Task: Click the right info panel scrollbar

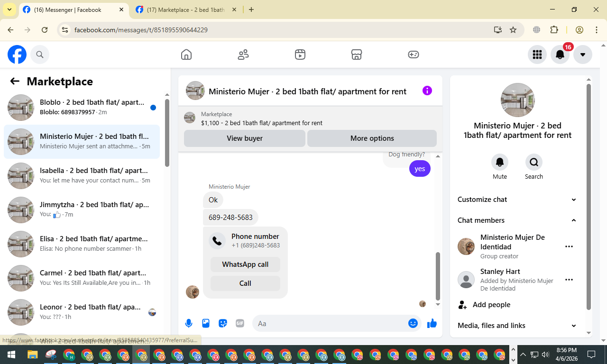Action: (589, 197)
